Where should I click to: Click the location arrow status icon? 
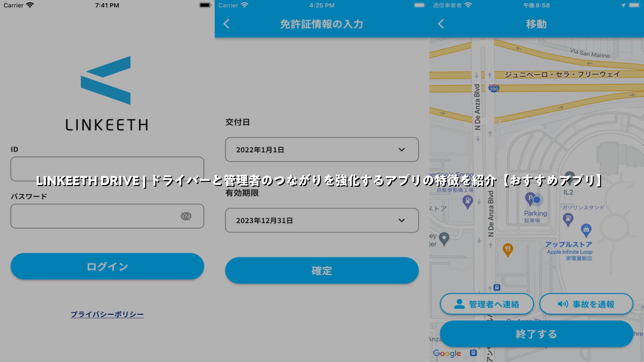(623, 5)
